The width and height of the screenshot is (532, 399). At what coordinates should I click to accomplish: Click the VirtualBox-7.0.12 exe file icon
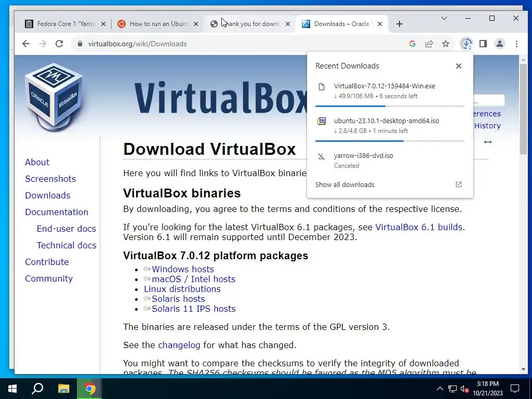(x=321, y=87)
